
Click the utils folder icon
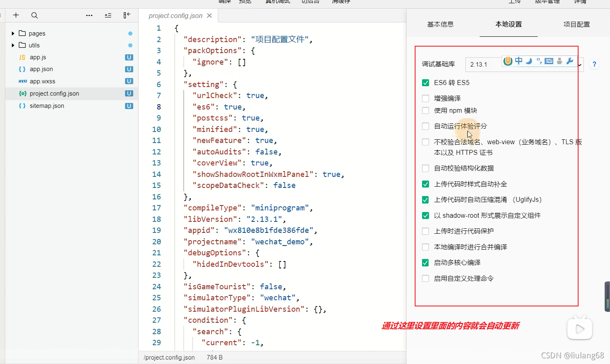22,45
